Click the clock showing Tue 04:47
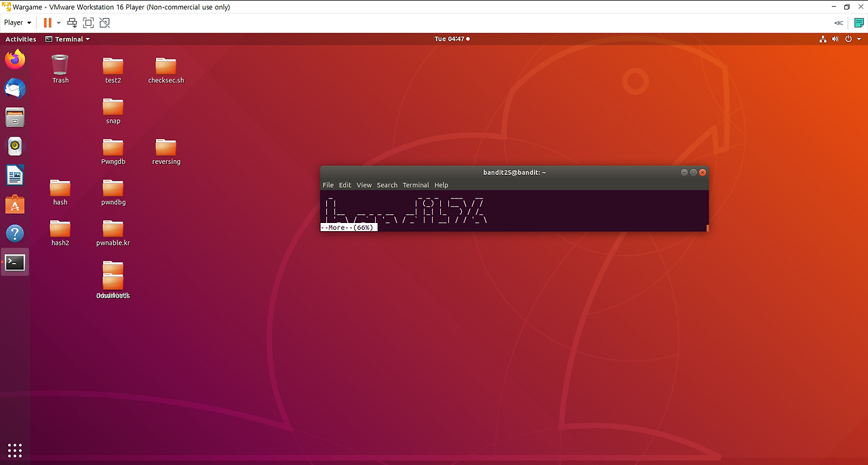 (452, 39)
